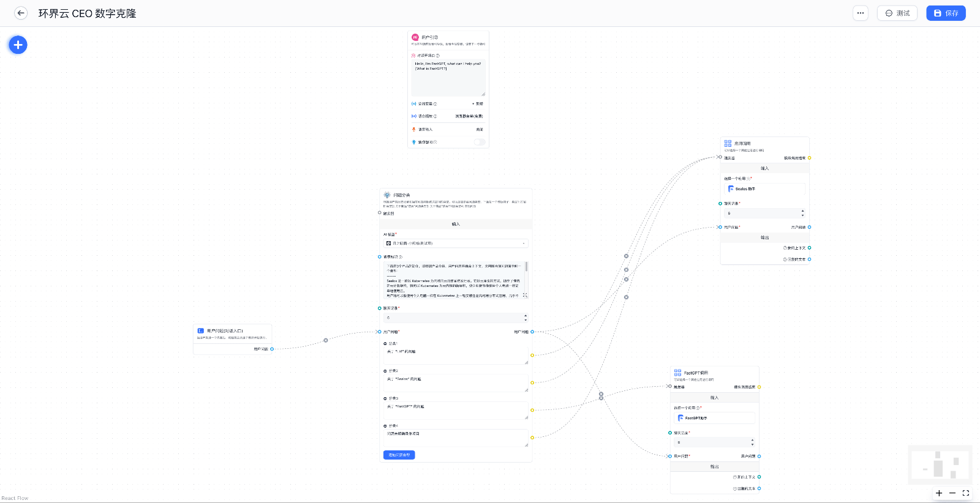The width and height of the screenshot is (980, 503).
Task: Click the blue 保存 save button
Action: 946,13
